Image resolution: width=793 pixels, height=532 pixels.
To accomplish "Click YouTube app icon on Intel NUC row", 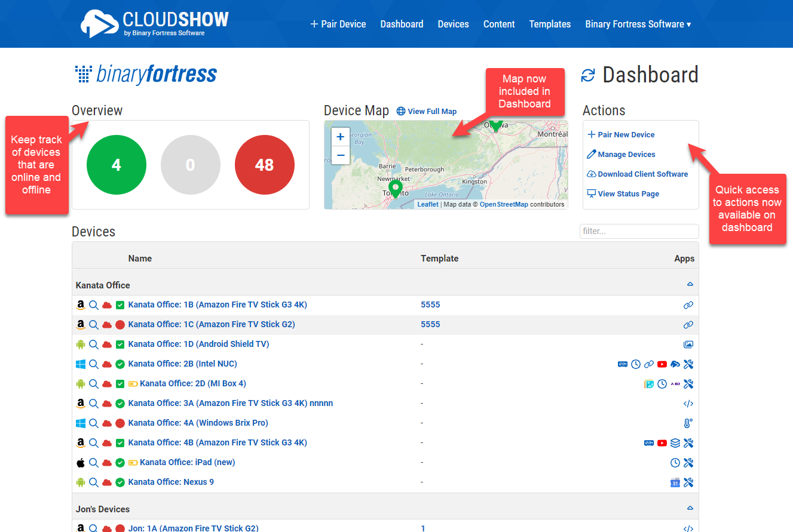I will coord(662,364).
